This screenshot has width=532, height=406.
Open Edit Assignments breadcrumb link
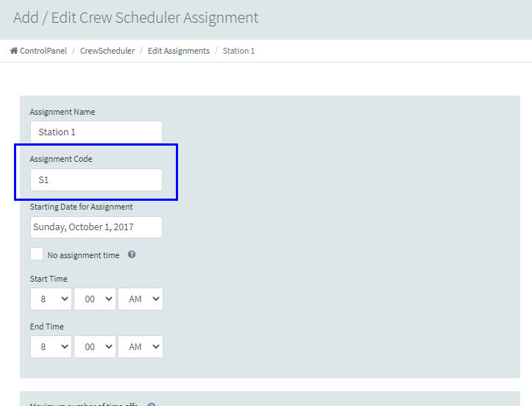tap(179, 51)
